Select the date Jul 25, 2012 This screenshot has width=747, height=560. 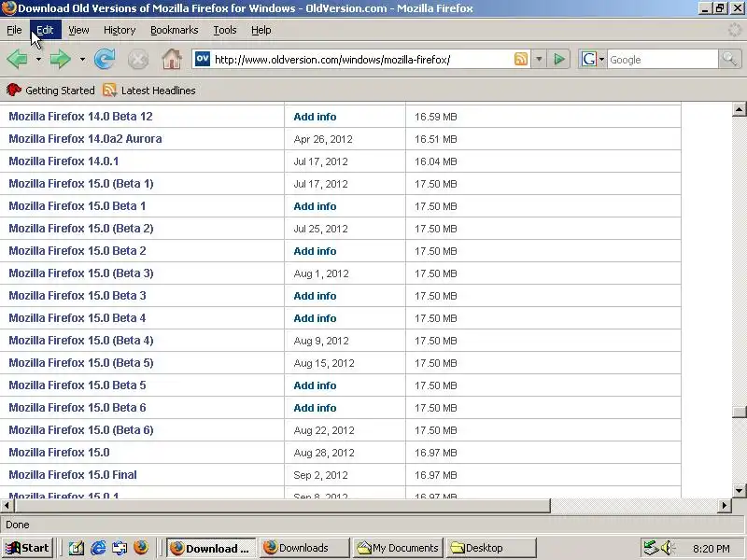pos(320,229)
